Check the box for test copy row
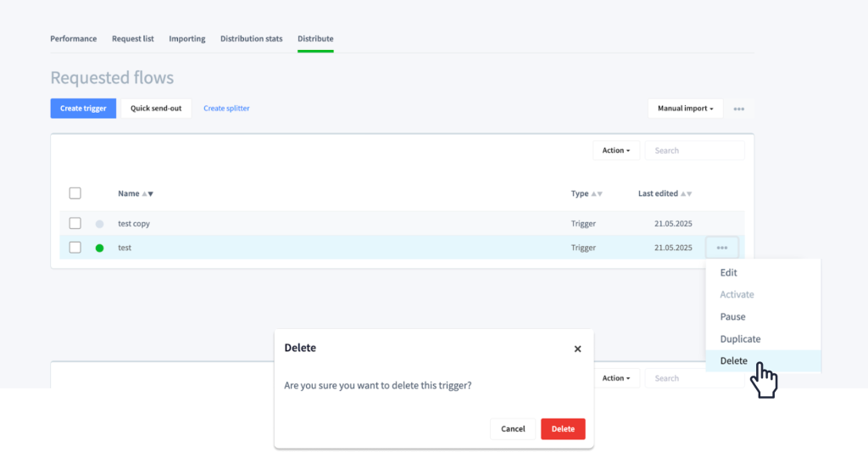868x452 pixels. click(x=75, y=223)
